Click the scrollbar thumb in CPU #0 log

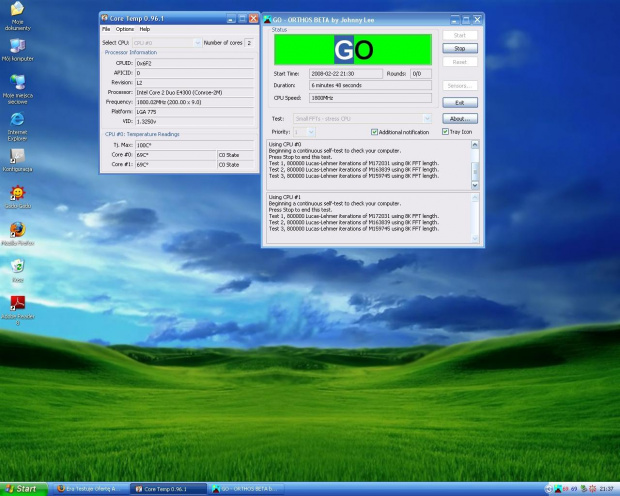pos(475,171)
